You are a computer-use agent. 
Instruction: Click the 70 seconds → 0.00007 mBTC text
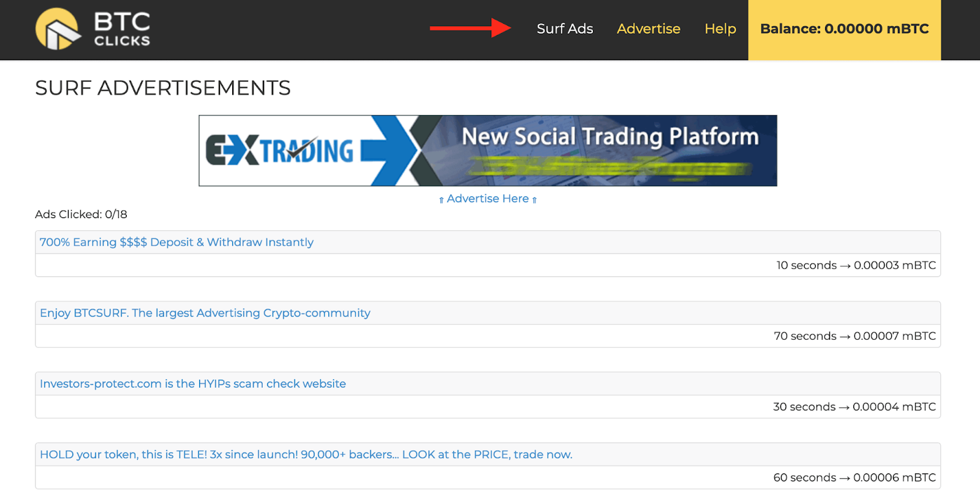[855, 336]
